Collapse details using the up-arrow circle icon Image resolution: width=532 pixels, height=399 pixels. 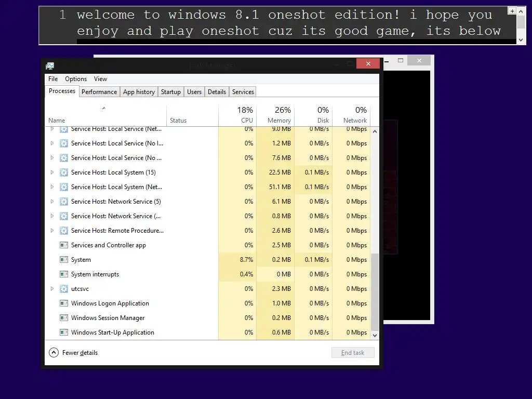tap(54, 353)
